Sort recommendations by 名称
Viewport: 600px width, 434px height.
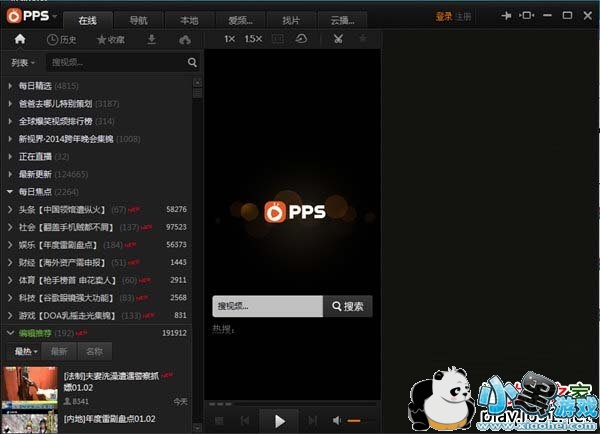[95, 351]
